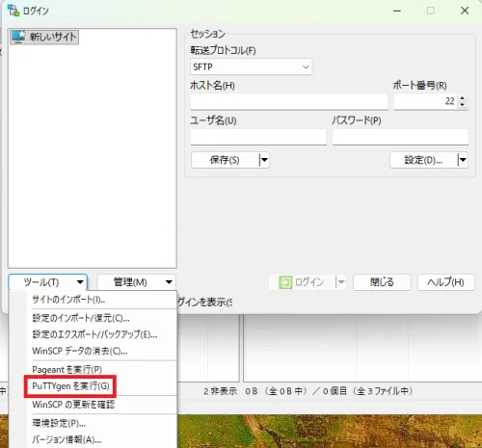Click into the パスワード input field
This screenshot has width=482, height=448.
coord(400,137)
